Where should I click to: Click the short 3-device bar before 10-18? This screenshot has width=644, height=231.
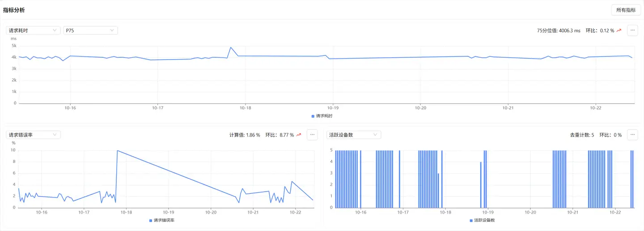coord(438,190)
